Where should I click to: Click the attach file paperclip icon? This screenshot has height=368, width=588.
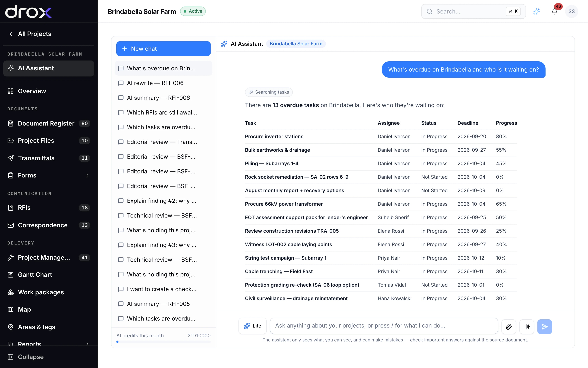(509, 326)
